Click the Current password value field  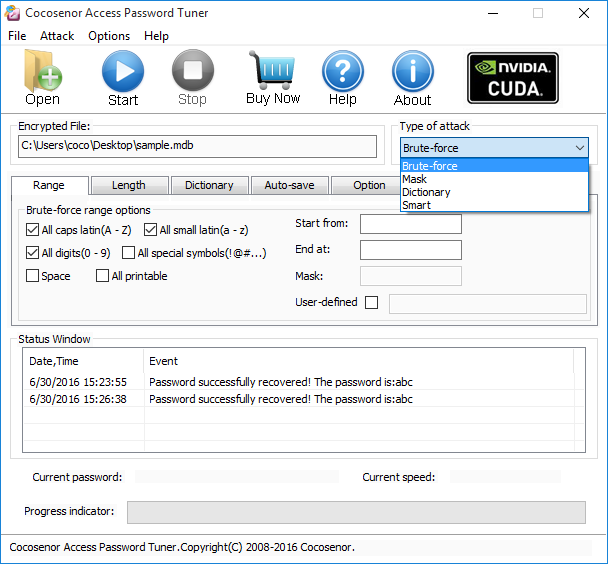(x=237, y=477)
